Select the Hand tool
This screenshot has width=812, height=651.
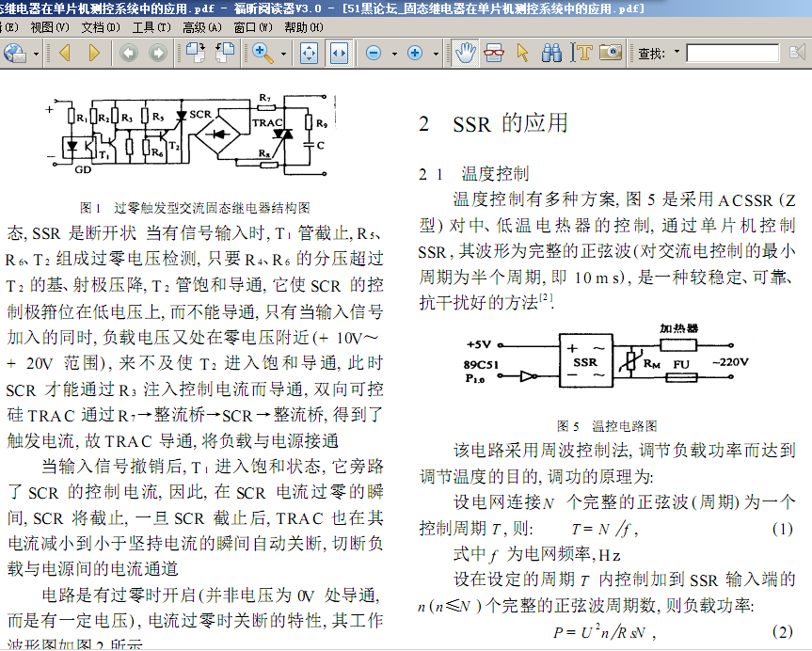(x=465, y=53)
